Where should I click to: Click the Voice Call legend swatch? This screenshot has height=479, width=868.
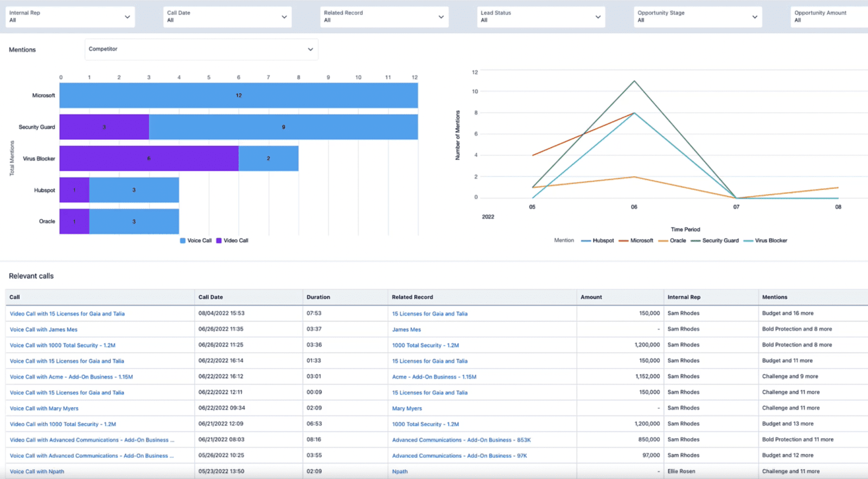(183, 240)
